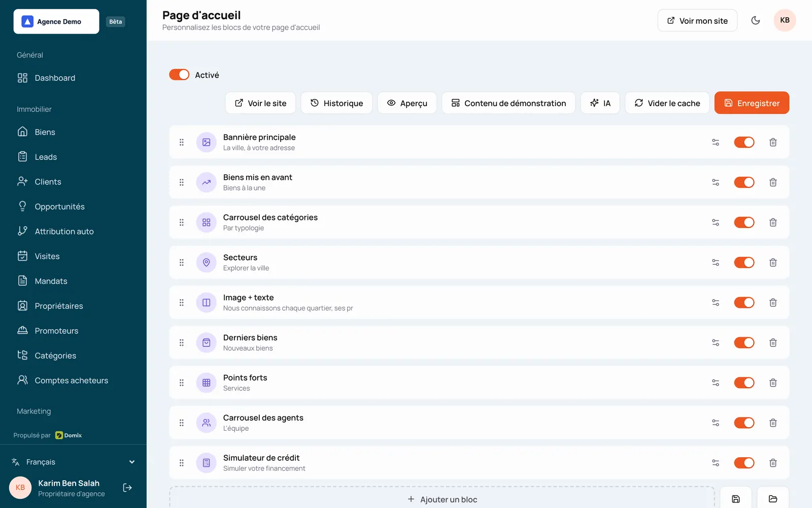Delete the Points forts block
812x508 pixels.
[x=773, y=383]
